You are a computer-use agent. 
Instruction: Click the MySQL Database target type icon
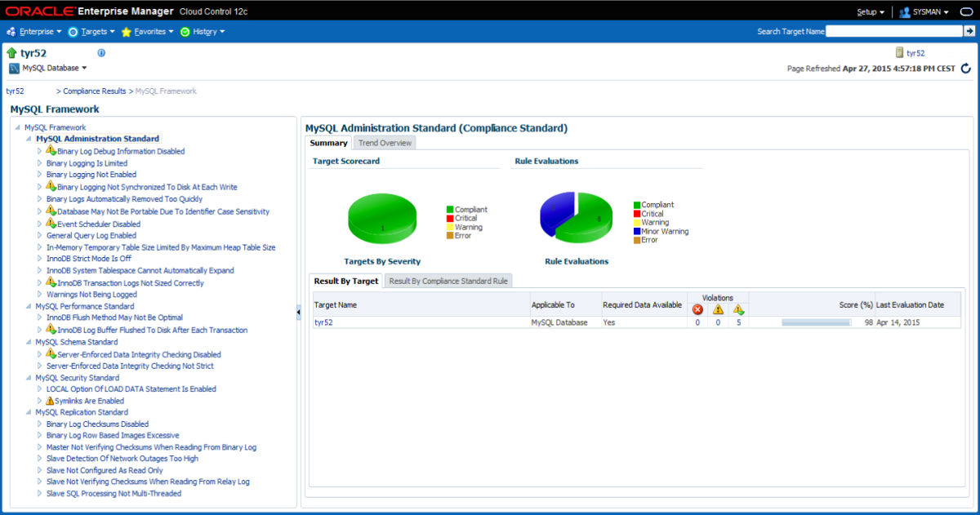point(14,69)
